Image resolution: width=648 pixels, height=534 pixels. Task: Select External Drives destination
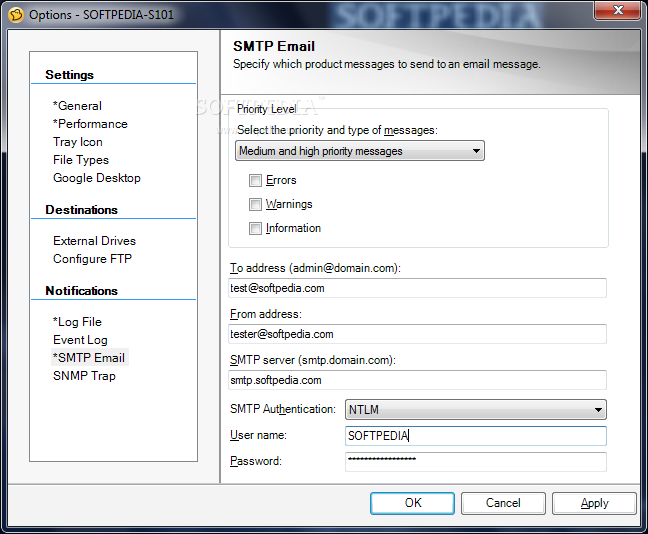(x=94, y=241)
